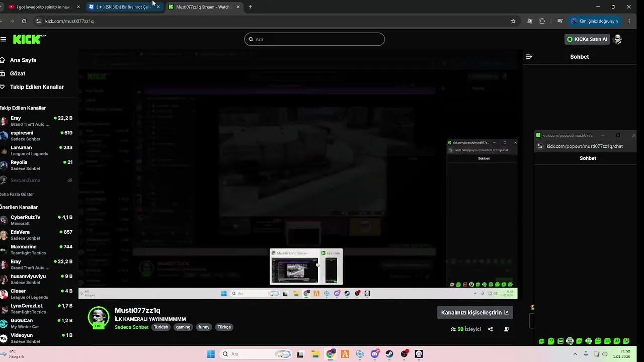Click the KICKs Satın Al button
Screen dimensions: 644x362
tap(587, 39)
